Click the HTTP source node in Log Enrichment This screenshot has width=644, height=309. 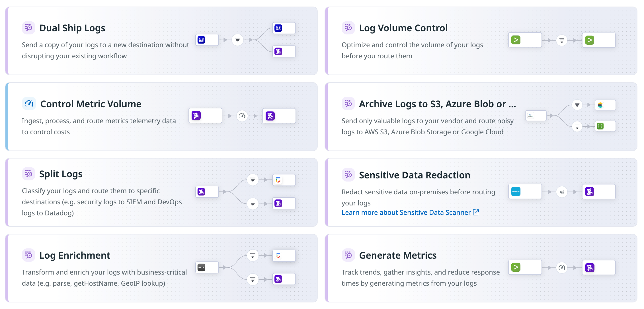tap(207, 267)
